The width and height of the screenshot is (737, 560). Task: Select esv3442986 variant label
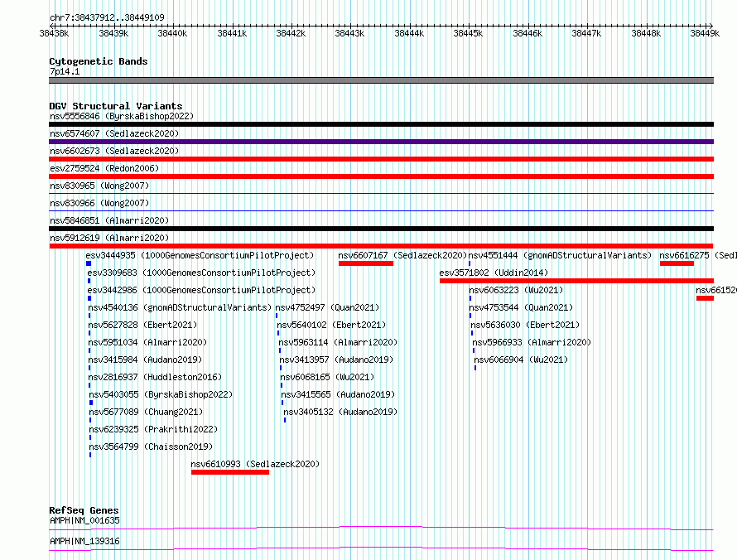[201, 290]
